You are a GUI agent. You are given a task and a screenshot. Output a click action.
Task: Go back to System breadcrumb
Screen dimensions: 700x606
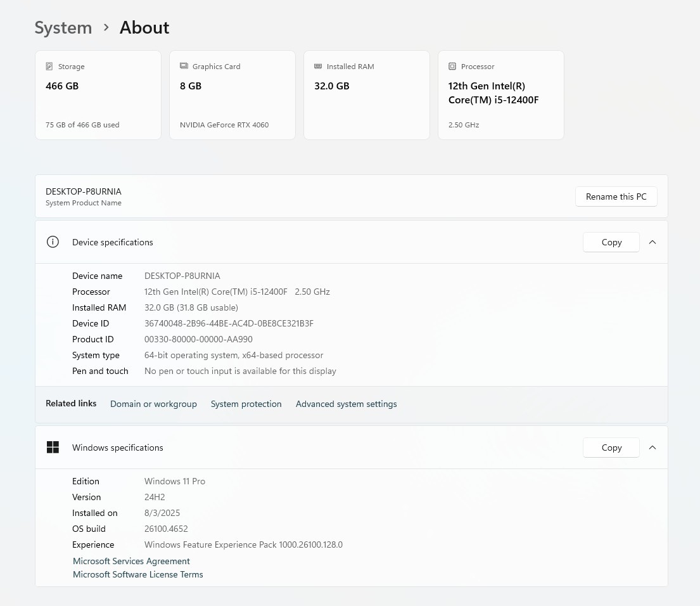tap(63, 28)
